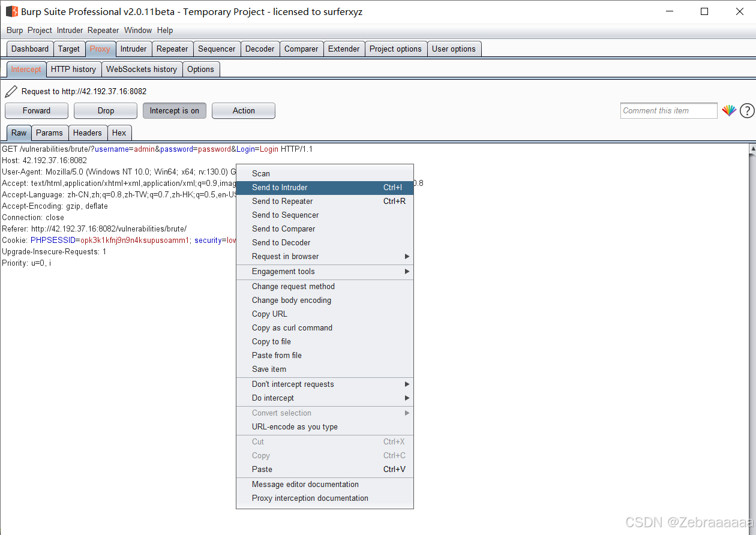The image size is (756, 535).
Task: Switch to WebSockets history sub-tab
Action: 142,69
